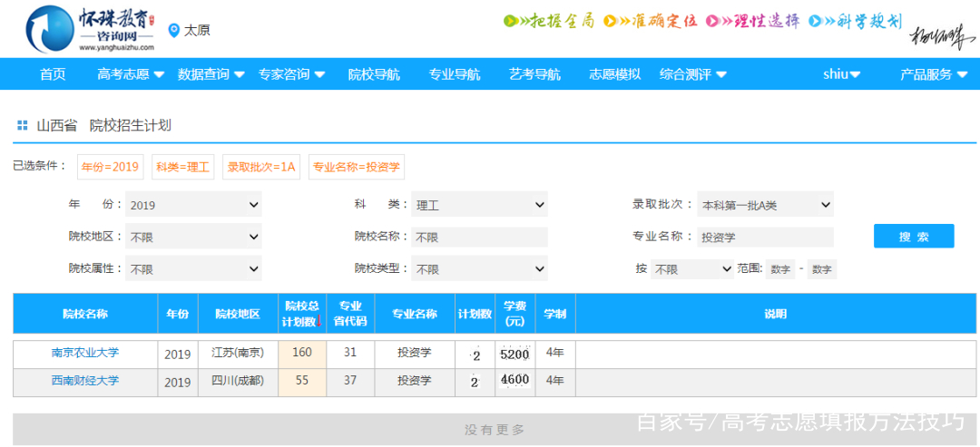The image size is (980, 447).
Task: Open the 院校类型 dropdown
Action: tap(479, 269)
